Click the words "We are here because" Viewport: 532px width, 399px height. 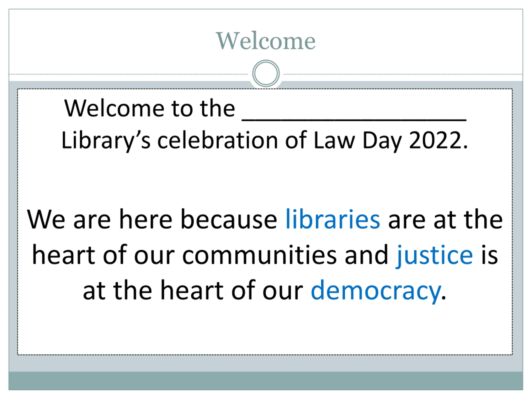[x=152, y=219]
